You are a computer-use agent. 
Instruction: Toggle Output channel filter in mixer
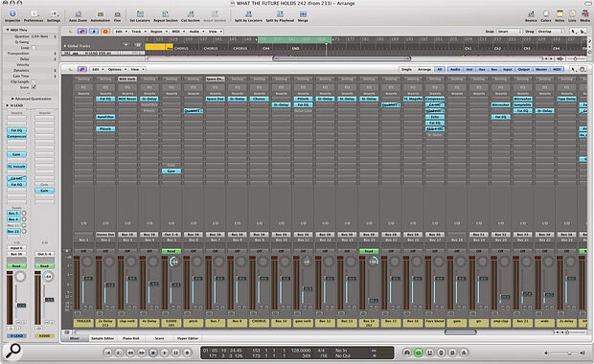pyautogui.click(x=524, y=69)
